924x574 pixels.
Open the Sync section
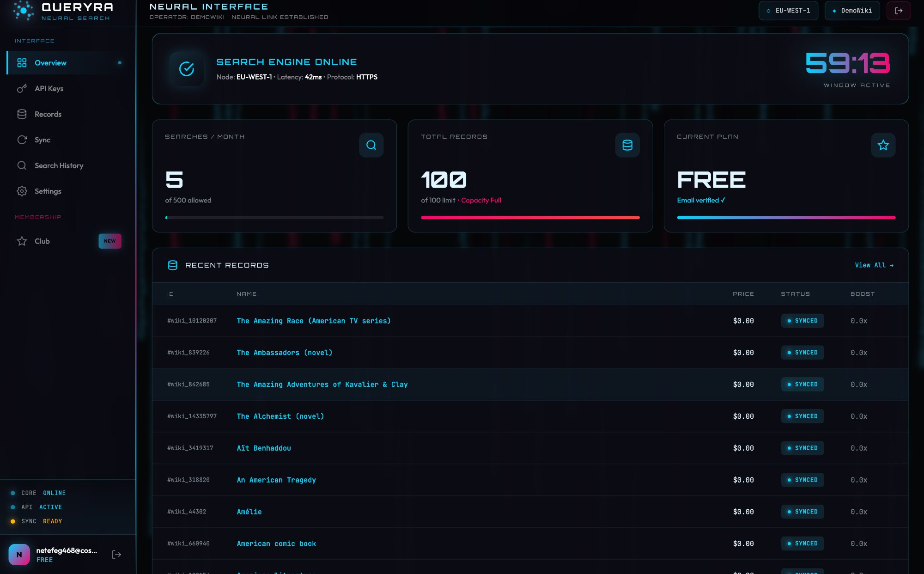click(42, 140)
